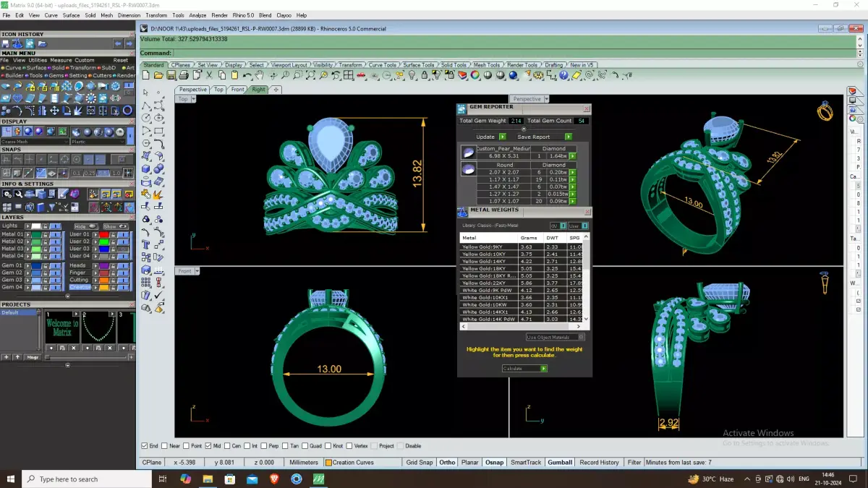Click the Cut scissors icon

(x=209, y=74)
